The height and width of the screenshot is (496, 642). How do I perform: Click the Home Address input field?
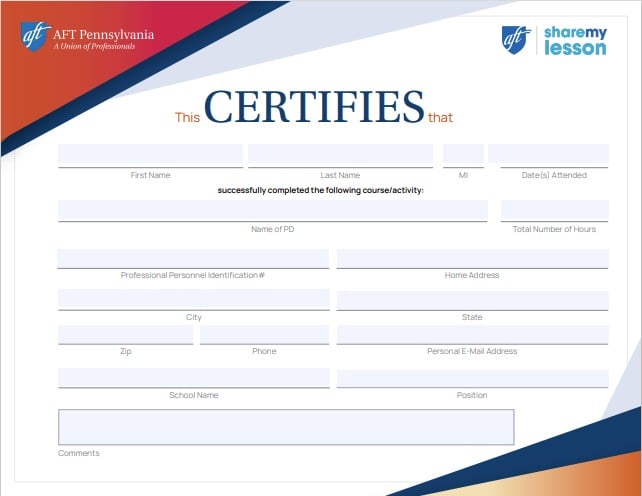[472, 259]
